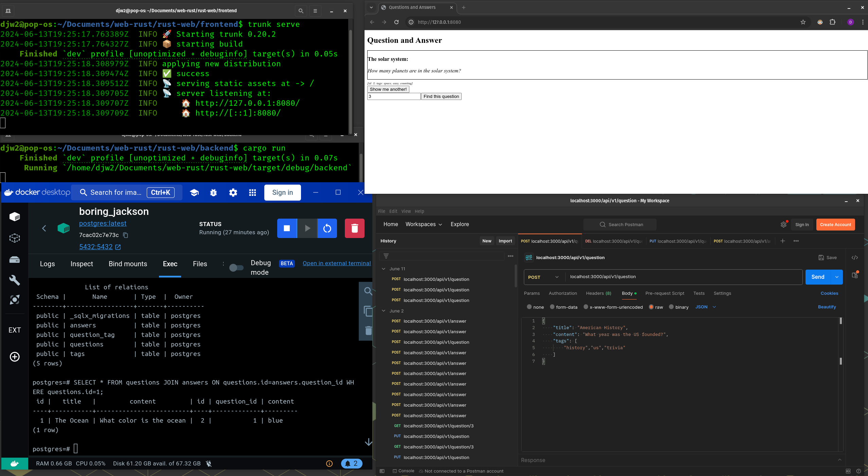Delete the container with trash icon
Image resolution: width=868 pixels, height=476 pixels.
(354, 228)
